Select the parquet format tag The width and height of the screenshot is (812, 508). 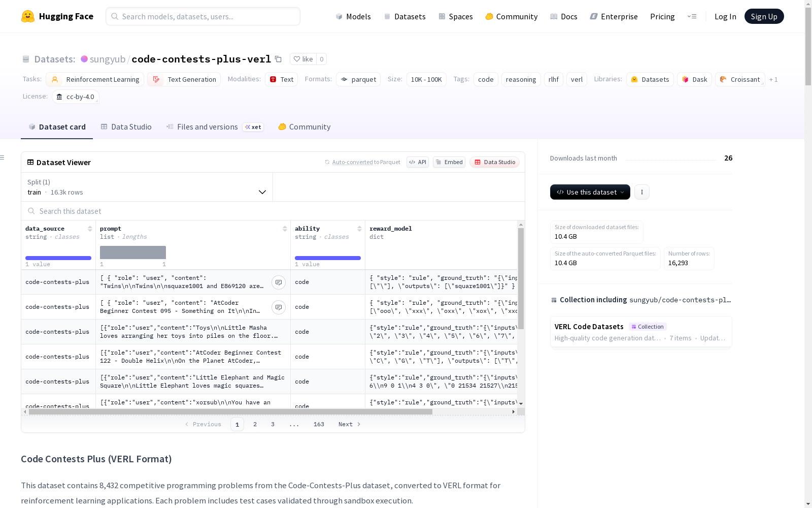pos(358,79)
